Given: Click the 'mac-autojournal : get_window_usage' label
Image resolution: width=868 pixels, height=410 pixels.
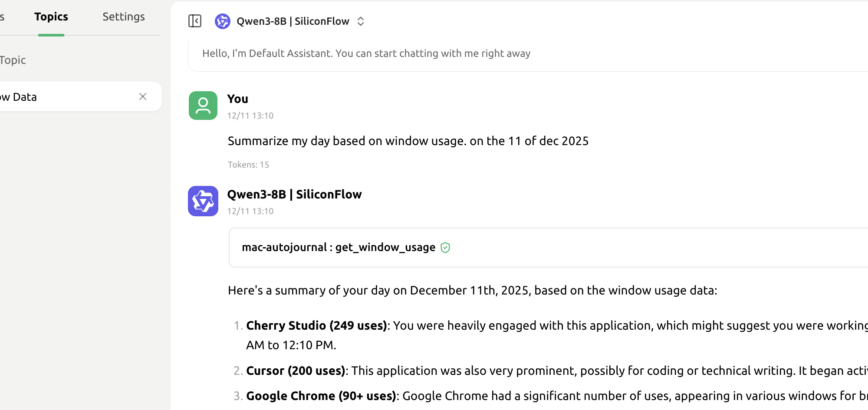Looking at the screenshot, I should pyautogui.click(x=338, y=247).
